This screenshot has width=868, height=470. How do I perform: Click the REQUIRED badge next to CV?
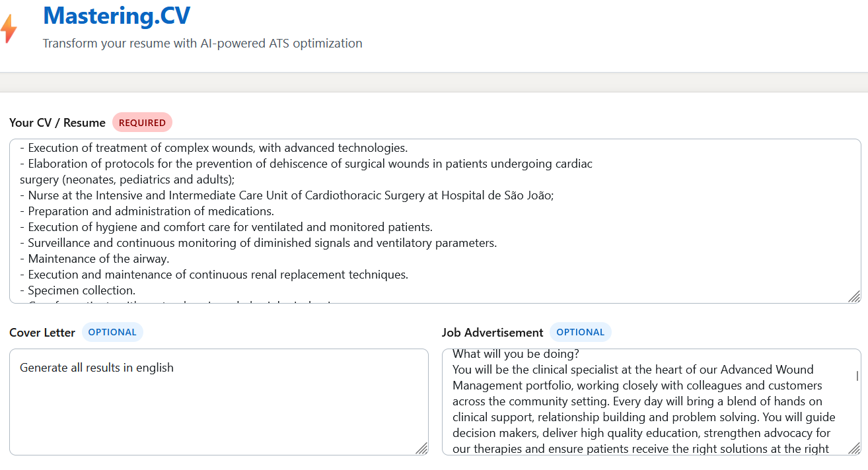[x=142, y=122]
